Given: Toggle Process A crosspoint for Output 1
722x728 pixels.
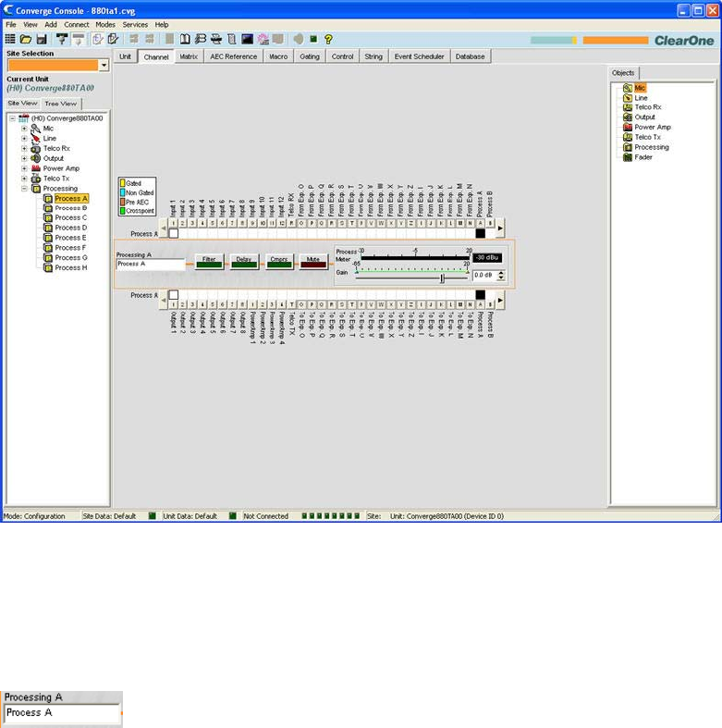Looking at the screenshot, I should coord(174,295).
